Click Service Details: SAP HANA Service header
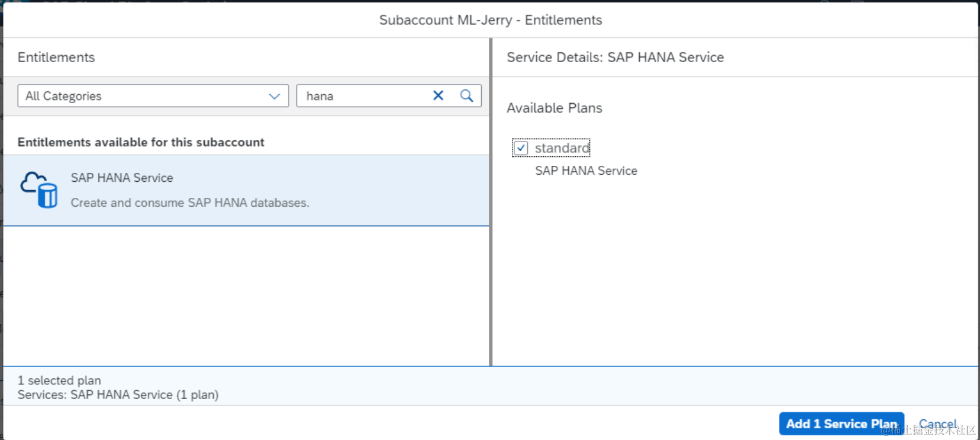The width and height of the screenshot is (980, 440). [x=615, y=57]
